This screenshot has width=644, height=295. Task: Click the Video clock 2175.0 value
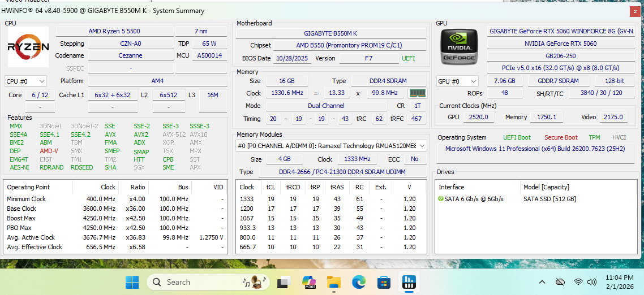tap(613, 118)
